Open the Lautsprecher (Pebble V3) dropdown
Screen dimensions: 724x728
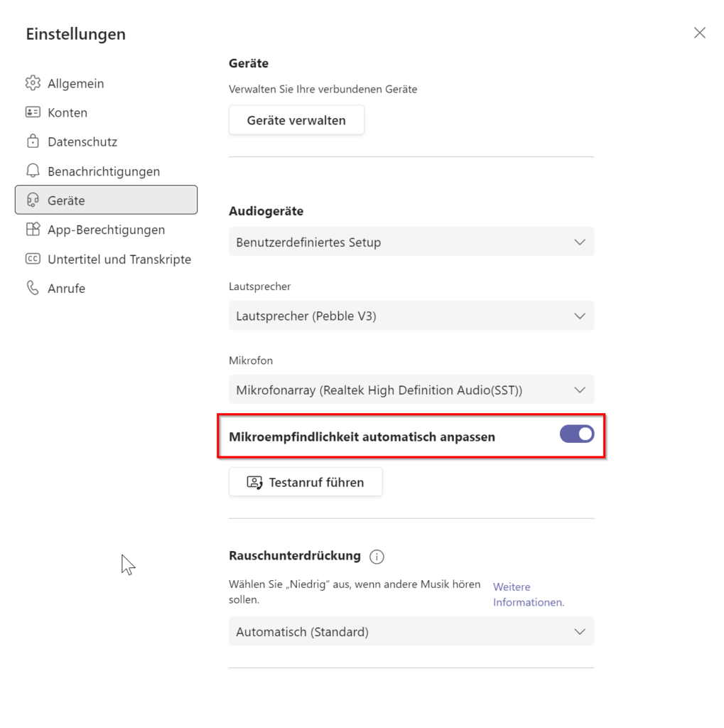coord(411,316)
